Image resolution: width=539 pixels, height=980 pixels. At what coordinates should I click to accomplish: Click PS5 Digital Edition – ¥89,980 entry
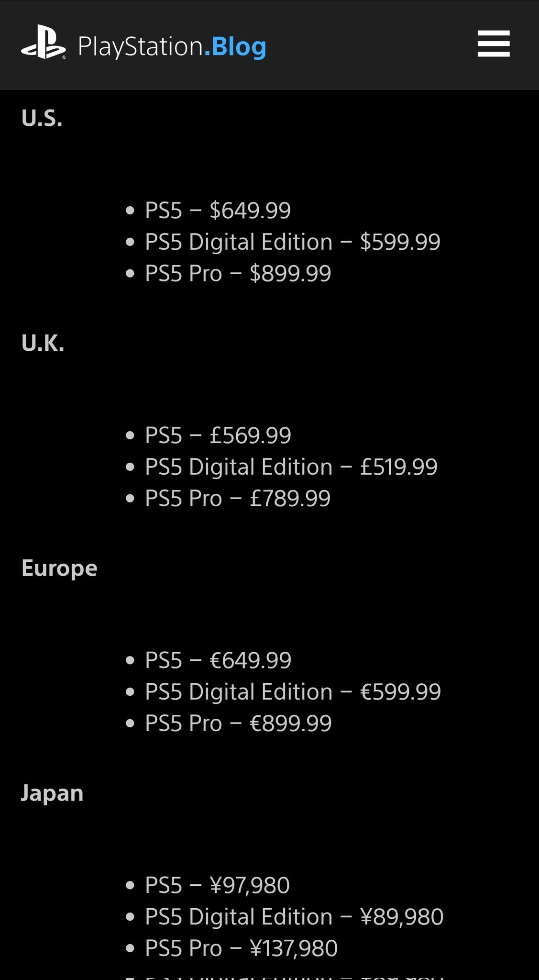coord(294,916)
